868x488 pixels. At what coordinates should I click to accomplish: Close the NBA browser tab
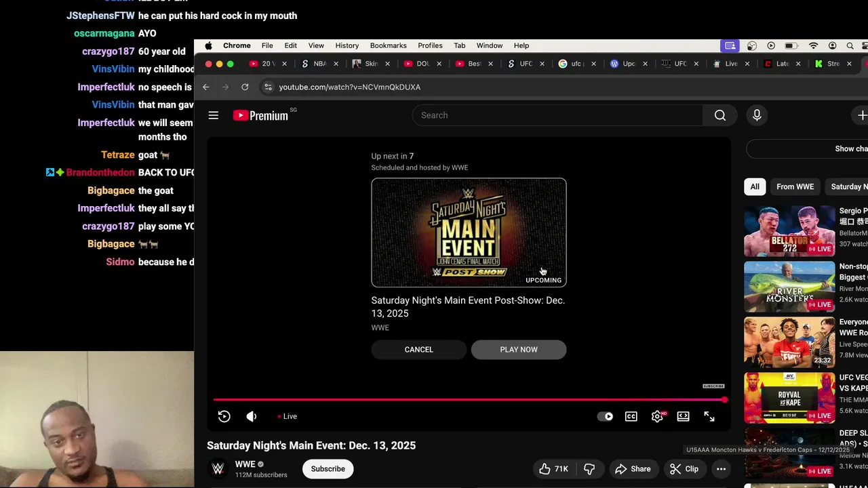coord(336,64)
